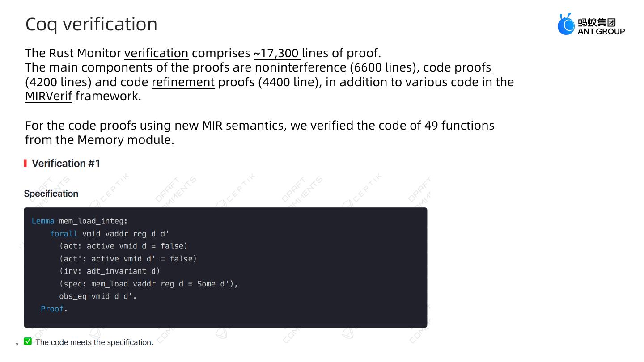The height and width of the screenshot is (362, 644).
Task: Click the Ant Group blue ant logo
Action: 566,24
